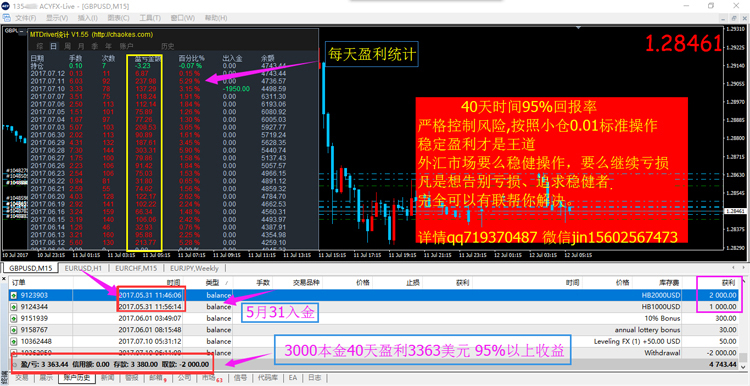Click the account history vertical scrollbar down arrow
The width and height of the screenshot is (750, 386).
[x=742, y=368]
